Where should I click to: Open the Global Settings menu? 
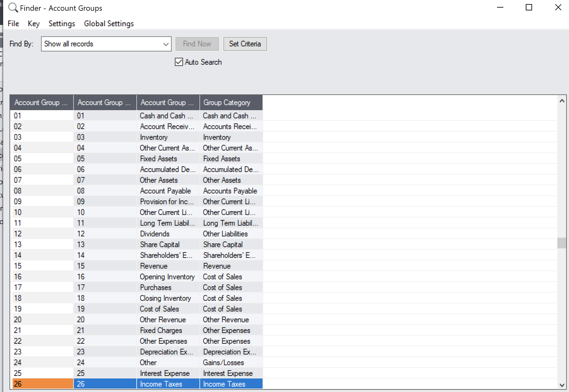pos(109,24)
